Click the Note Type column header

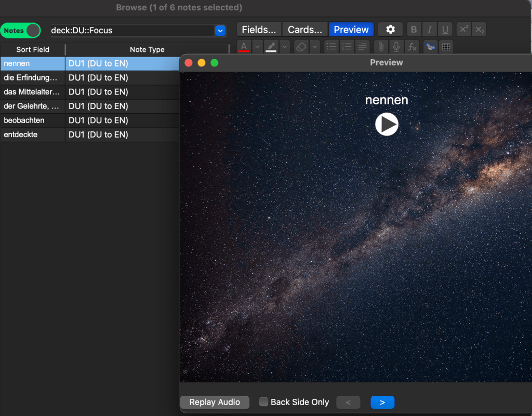[x=147, y=50]
